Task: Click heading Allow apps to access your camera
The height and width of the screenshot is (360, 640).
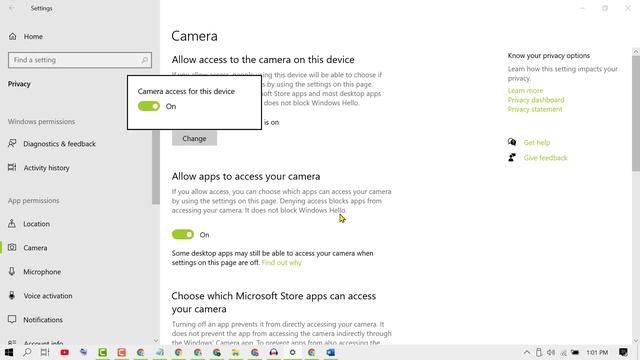Action: [x=246, y=176]
